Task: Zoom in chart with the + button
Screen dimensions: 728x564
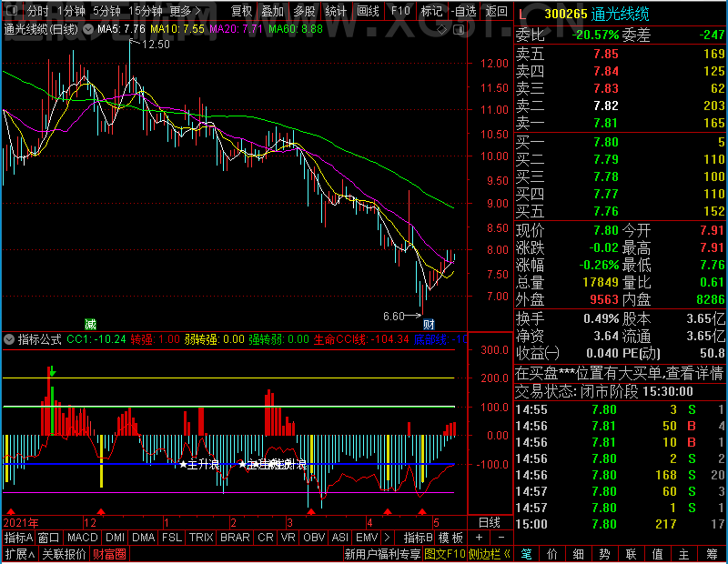Action: (480, 537)
